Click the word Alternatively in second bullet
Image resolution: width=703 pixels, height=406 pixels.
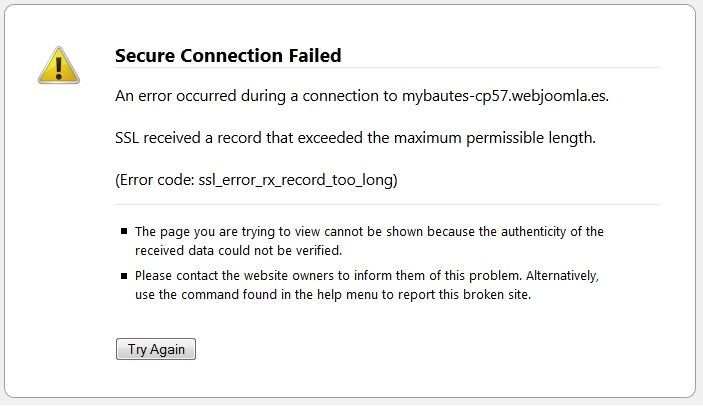click(x=562, y=276)
